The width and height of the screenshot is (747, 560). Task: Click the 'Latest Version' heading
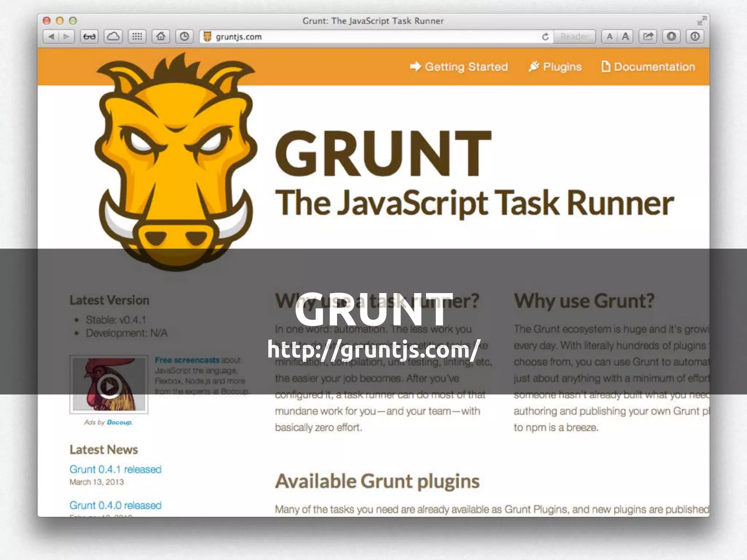109,300
